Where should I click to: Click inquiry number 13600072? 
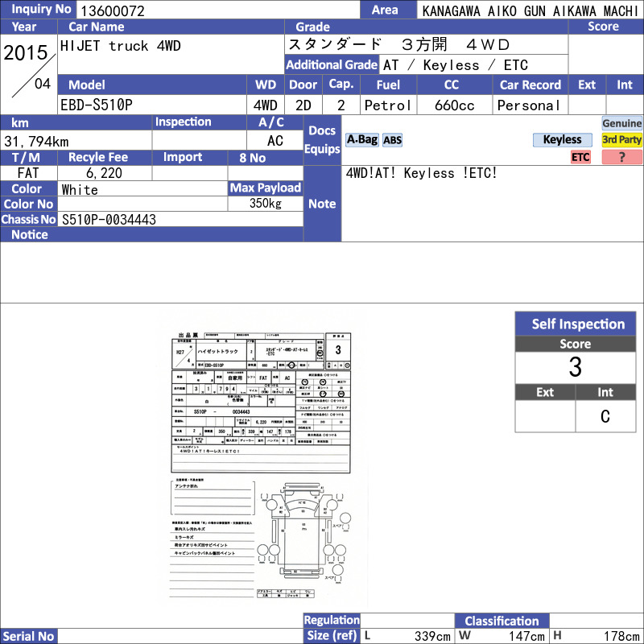pyautogui.click(x=113, y=10)
